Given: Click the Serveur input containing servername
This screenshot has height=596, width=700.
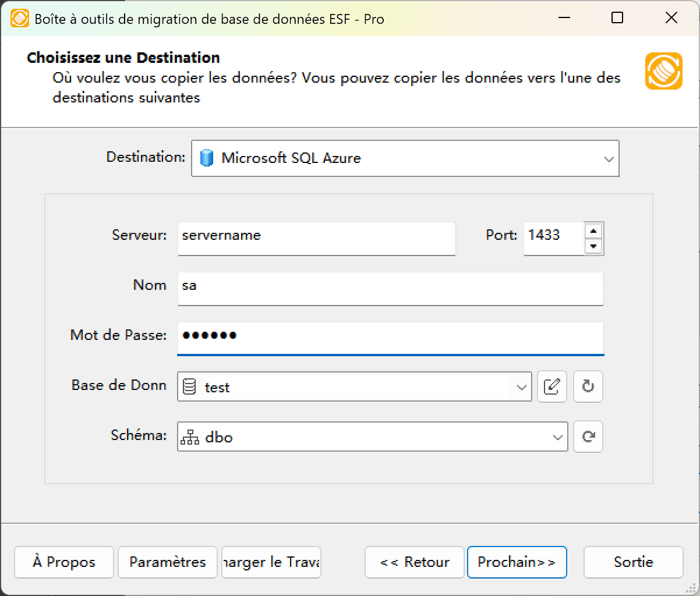Looking at the screenshot, I should pyautogui.click(x=316, y=238).
